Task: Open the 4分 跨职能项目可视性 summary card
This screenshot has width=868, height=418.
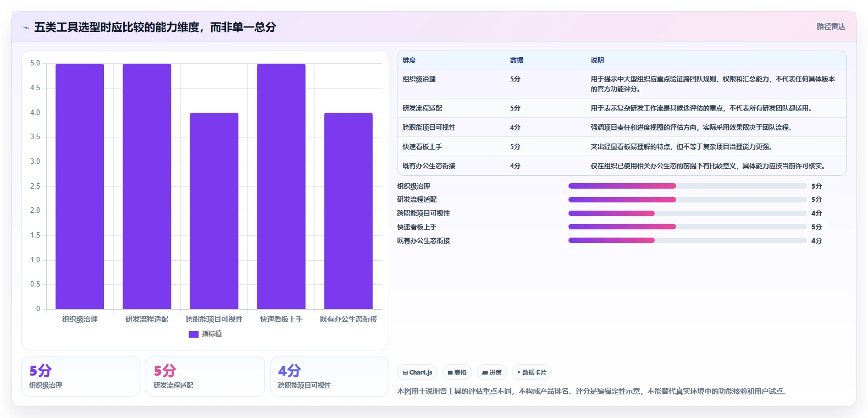Action: [x=330, y=376]
